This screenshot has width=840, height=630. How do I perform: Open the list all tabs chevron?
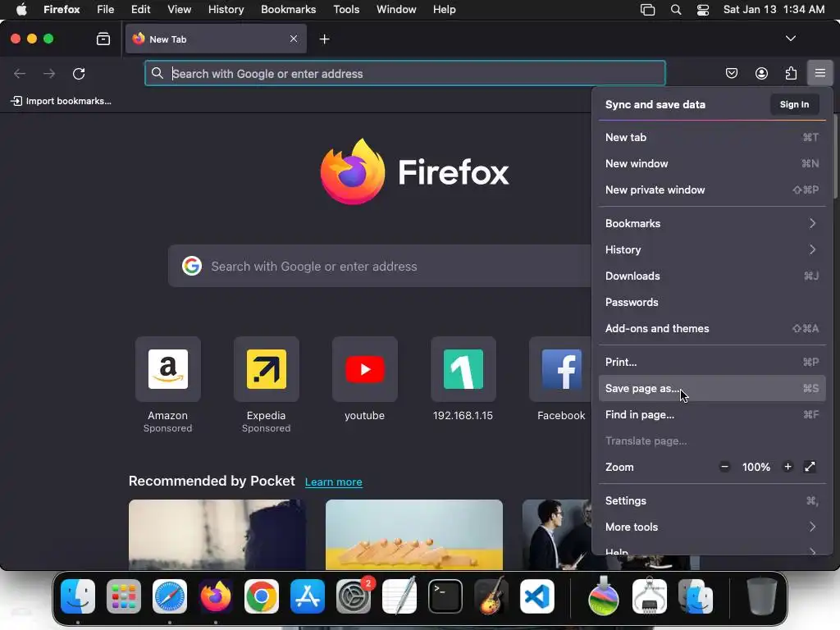790,39
